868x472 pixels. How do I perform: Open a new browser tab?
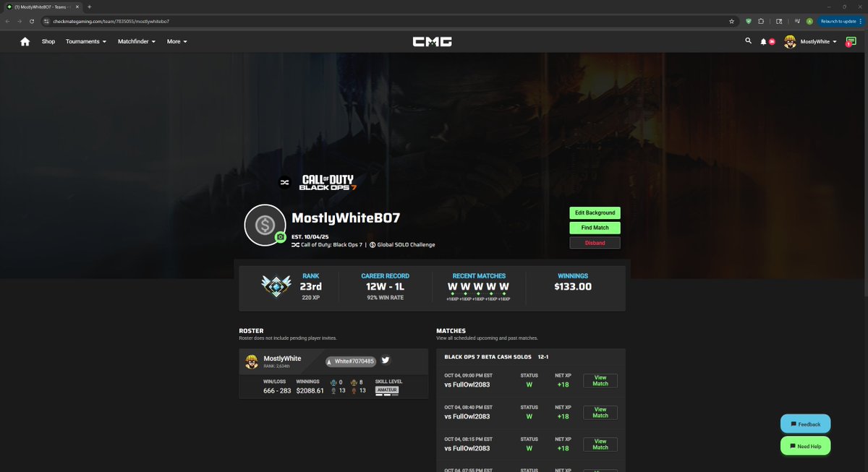(89, 7)
